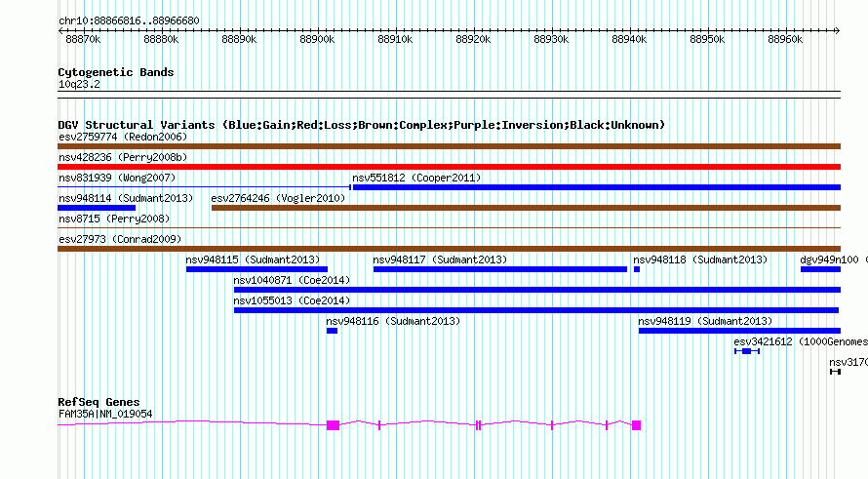Open the nsv831939 (Wong2007) variant label

pyautogui.click(x=117, y=178)
